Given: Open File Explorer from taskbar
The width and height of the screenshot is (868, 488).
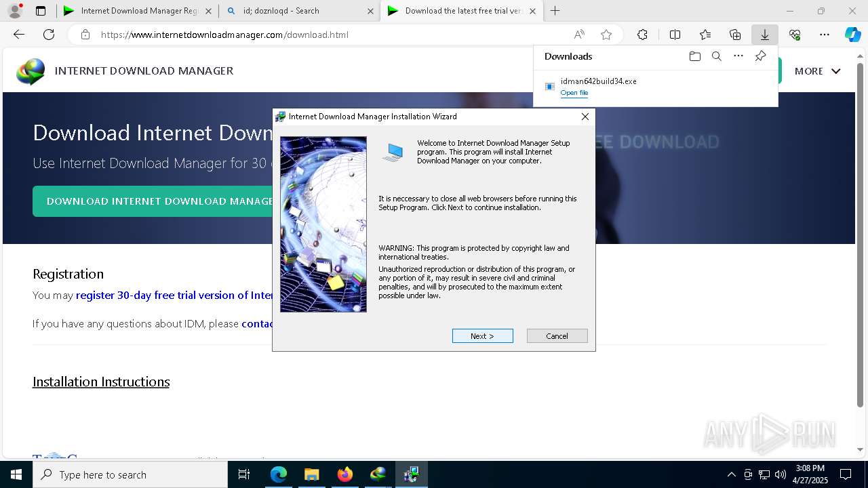Looking at the screenshot, I should 311,474.
